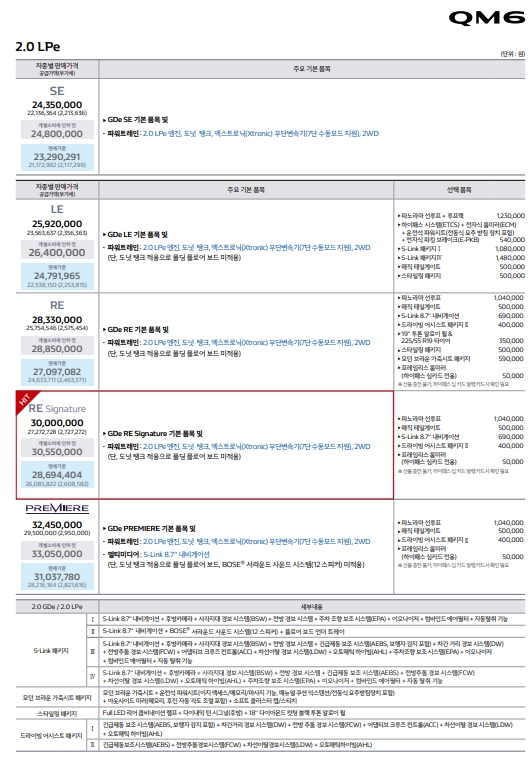Click the RE Signature trim name

pos(57,409)
